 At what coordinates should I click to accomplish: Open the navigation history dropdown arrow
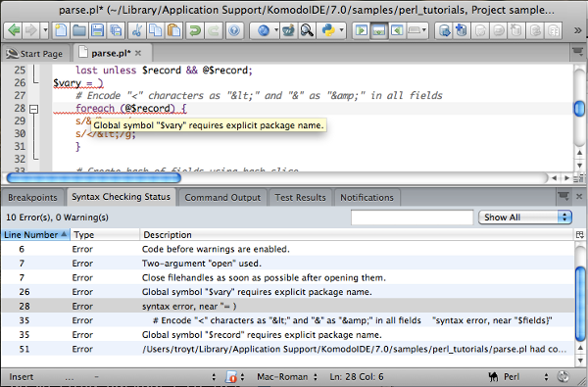pyautogui.click(x=45, y=30)
